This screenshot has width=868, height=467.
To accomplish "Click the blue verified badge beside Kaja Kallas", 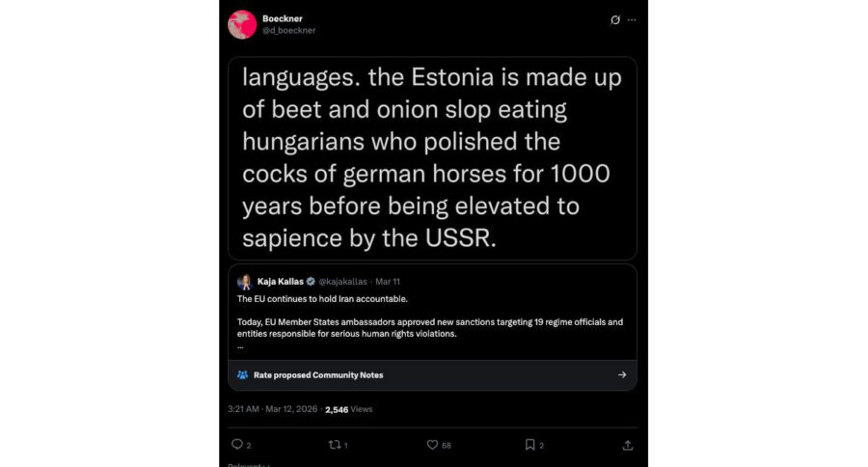I will pos(310,282).
